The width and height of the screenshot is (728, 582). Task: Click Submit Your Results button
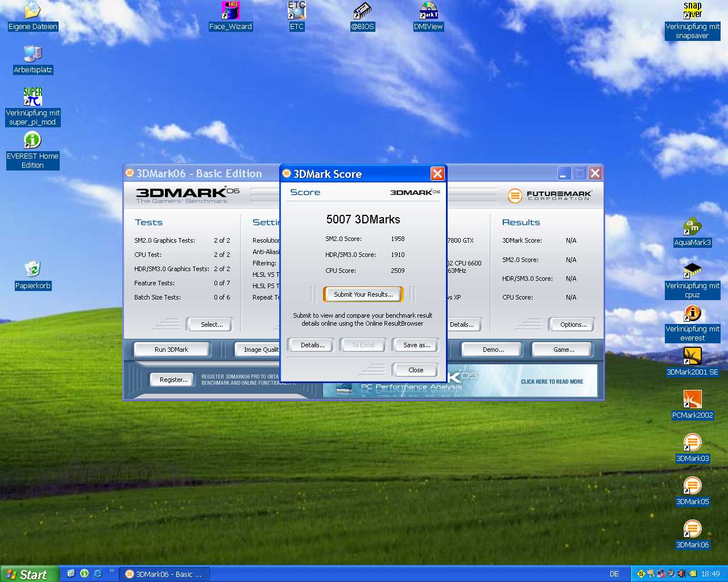(363, 294)
